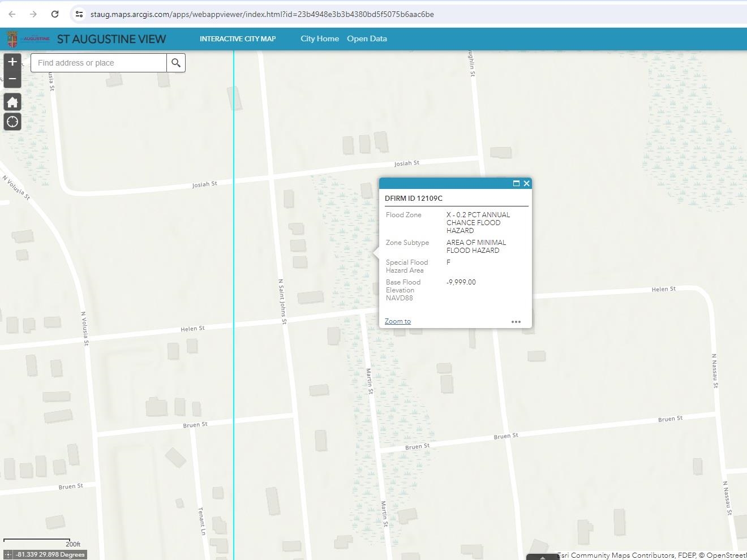
Task: Open popup more options ellipsis
Action: 516,322
